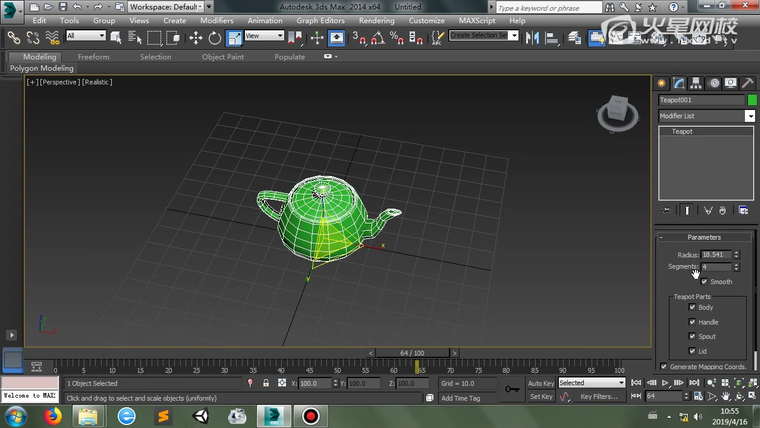
Task: Disable the Handle teapot part
Action: coord(693,322)
